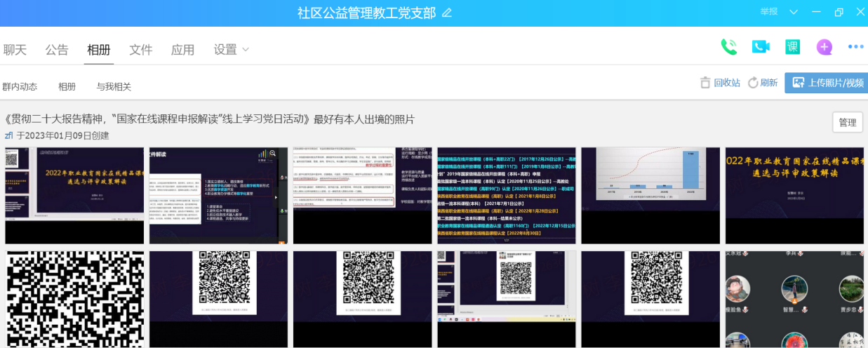Open the 应用 tab
The image size is (868, 348).
coord(183,49)
